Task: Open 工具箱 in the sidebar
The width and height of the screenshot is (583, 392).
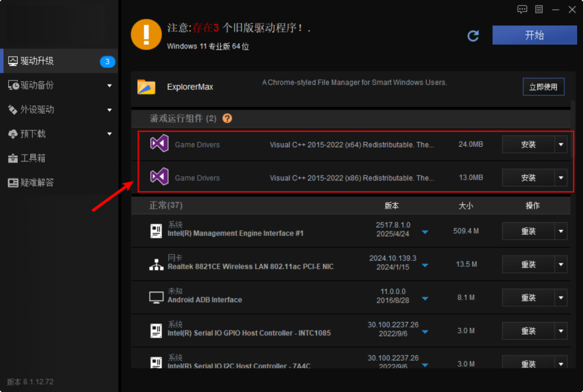Action: (x=59, y=159)
